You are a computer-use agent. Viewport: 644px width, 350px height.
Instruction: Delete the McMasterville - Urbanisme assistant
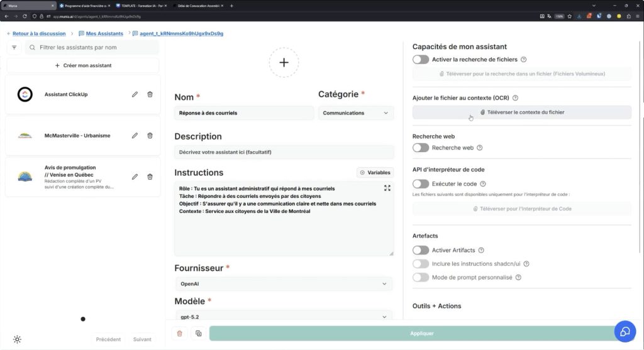pyautogui.click(x=150, y=135)
